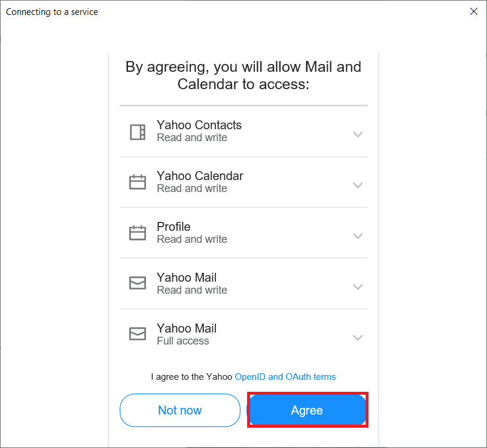Expand the Yahoo Mail Read and write details
This screenshot has width=487, height=448.
tap(358, 287)
